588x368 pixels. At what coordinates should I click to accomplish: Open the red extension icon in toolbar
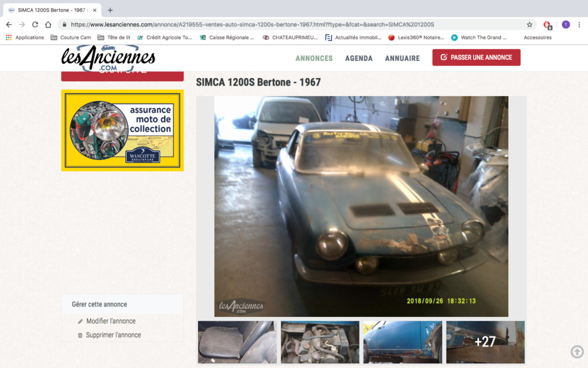(x=547, y=25)
